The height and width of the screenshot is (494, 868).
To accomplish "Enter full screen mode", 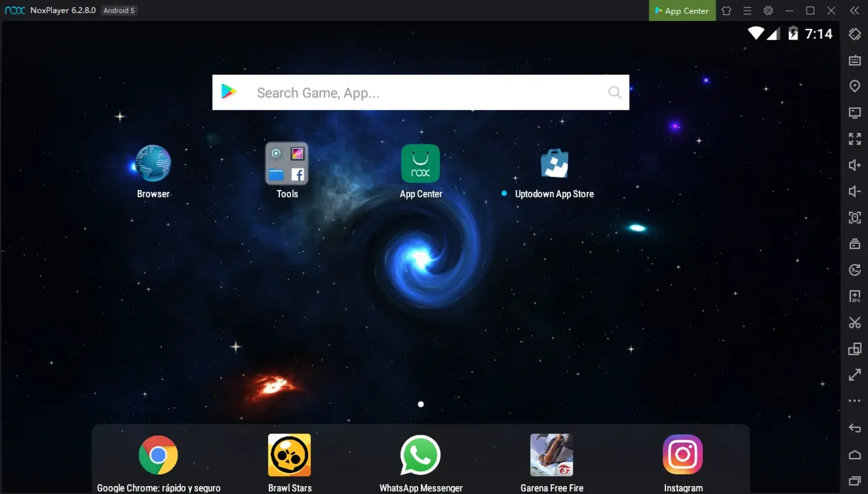I will pyautogui.click(x=854, y=138).
